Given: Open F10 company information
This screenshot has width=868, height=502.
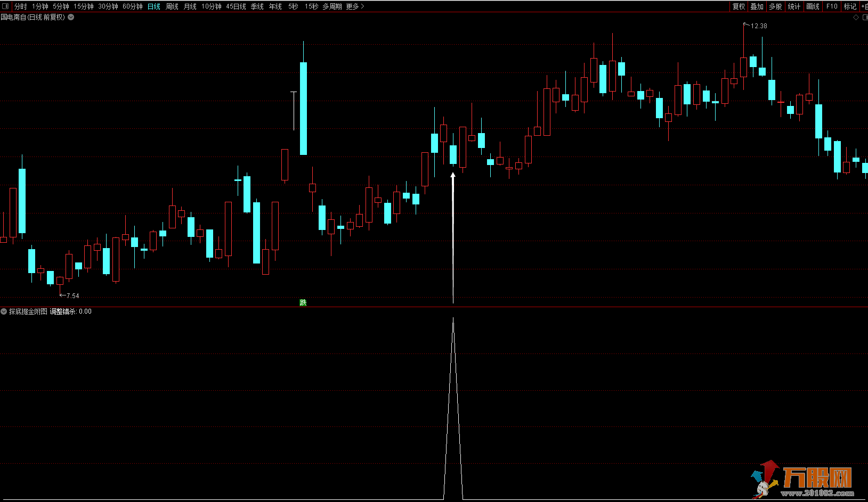Looking at the screenshot, I should click(832, 6).
